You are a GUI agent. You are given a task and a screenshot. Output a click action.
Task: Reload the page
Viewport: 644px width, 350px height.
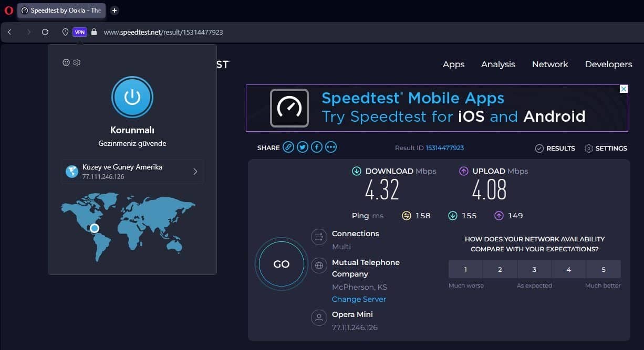pos(45,32)
